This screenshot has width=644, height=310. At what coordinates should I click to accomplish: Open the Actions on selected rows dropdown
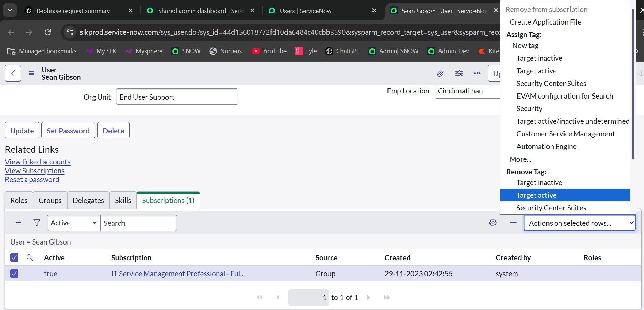[580, 223]
